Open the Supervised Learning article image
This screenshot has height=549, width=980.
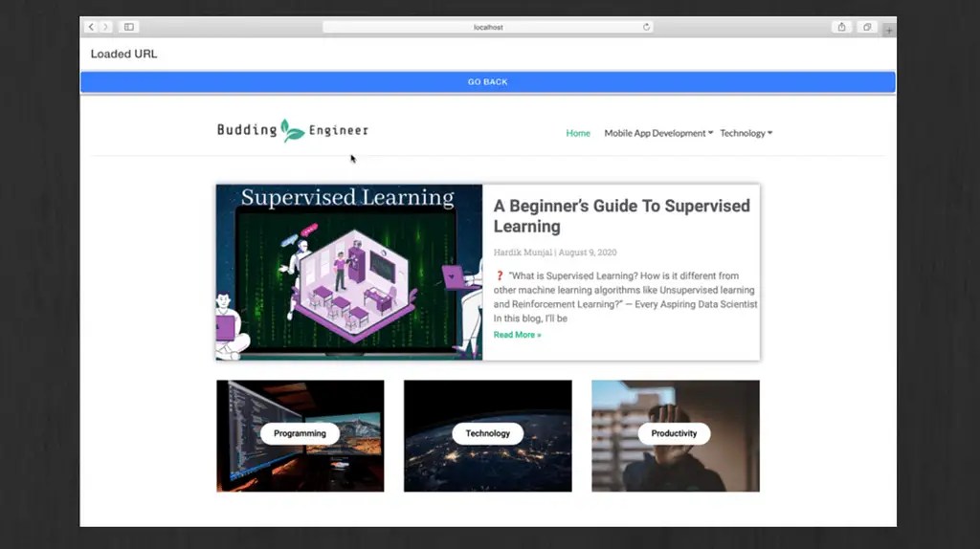[x=349, y=272]
